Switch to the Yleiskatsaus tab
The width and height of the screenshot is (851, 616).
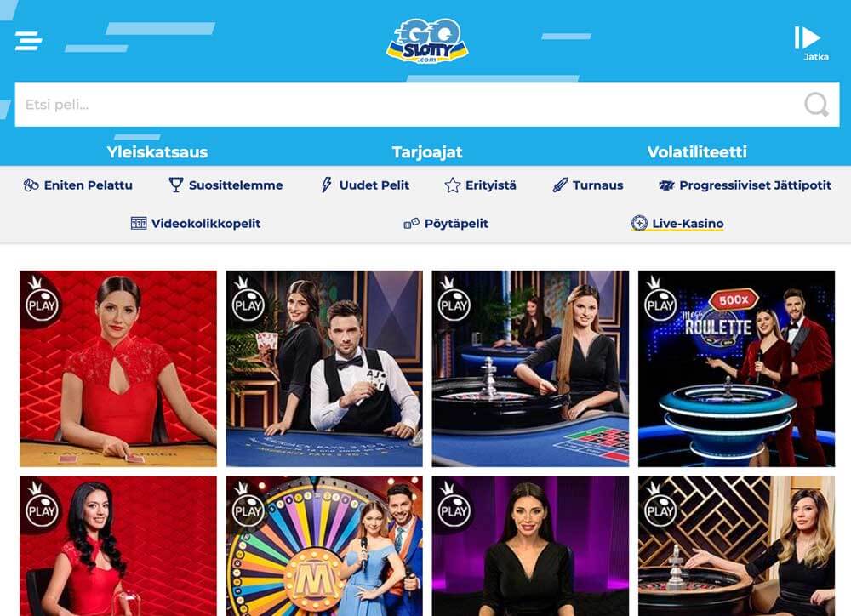pyautogui.click(x=157, y=152)
